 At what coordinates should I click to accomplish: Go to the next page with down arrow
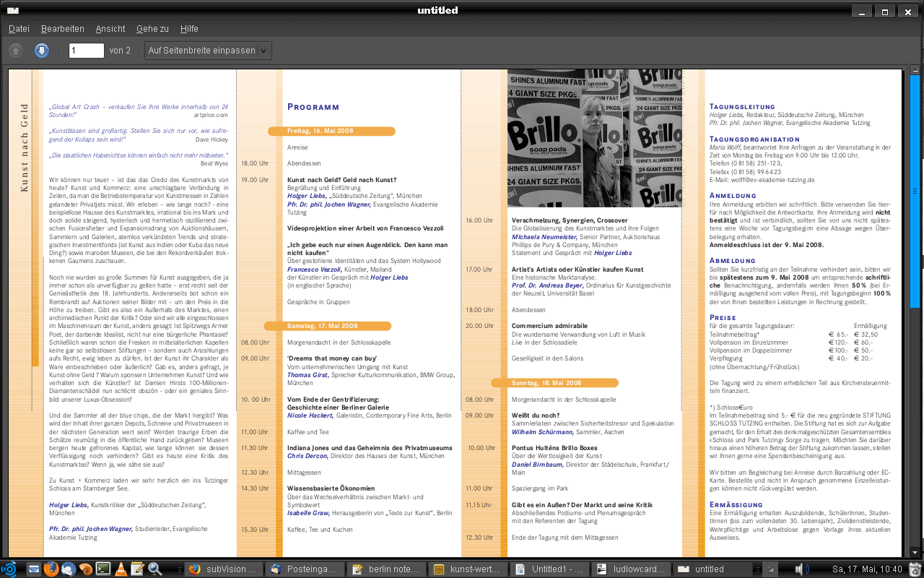[x=42, y=51]
